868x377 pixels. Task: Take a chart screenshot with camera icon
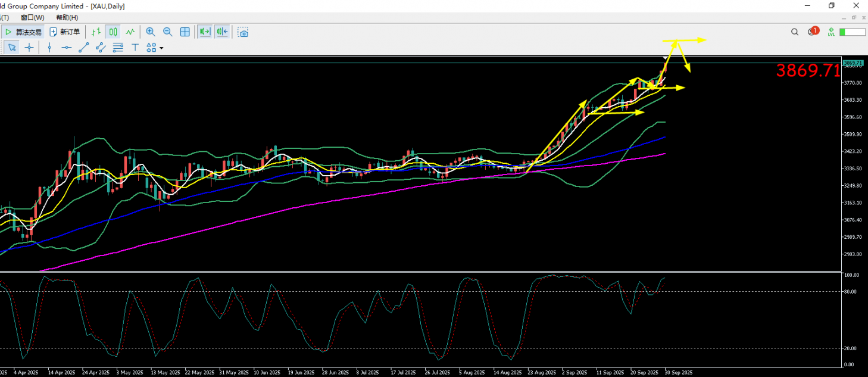(243, 32)
